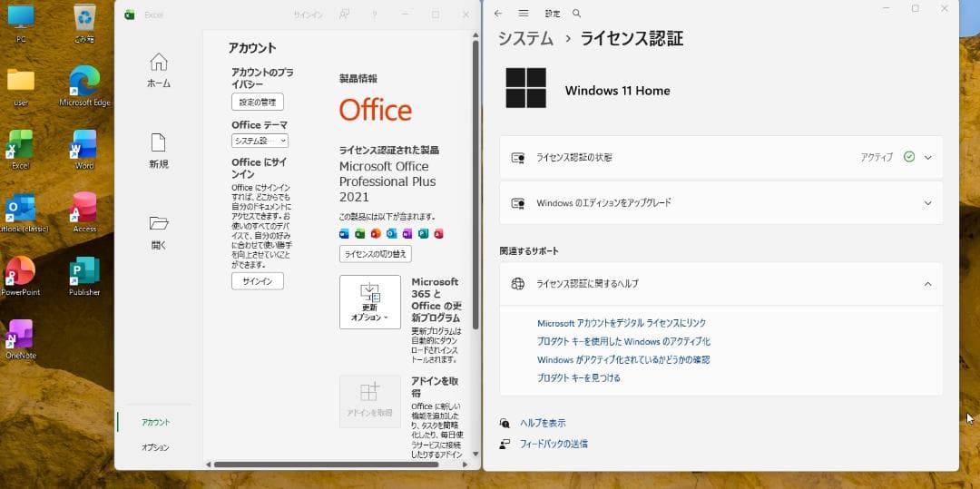Open the user folder on desktop
980x489 pixels.
[x=21, y=87]
